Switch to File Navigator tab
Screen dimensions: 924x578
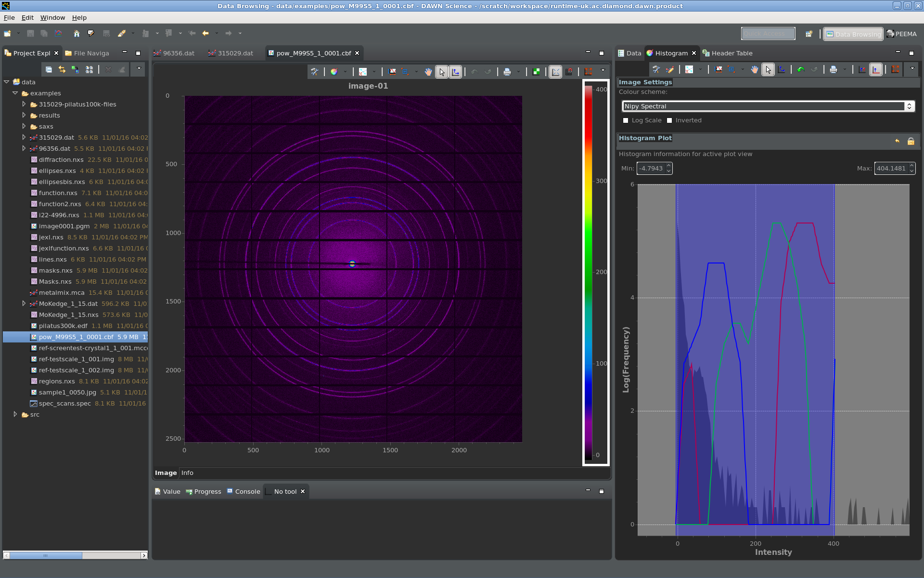pyautogui.click(x=87, y=53)
